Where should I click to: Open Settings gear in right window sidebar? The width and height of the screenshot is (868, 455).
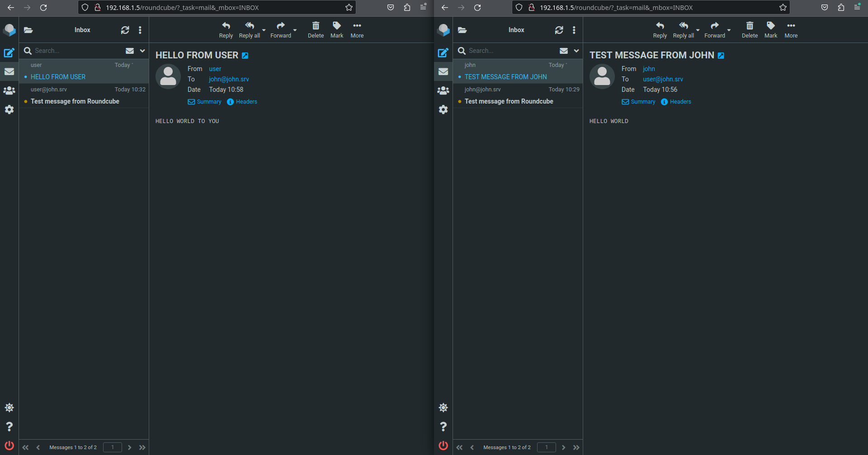pyautogui.click(x=443, y=109)
